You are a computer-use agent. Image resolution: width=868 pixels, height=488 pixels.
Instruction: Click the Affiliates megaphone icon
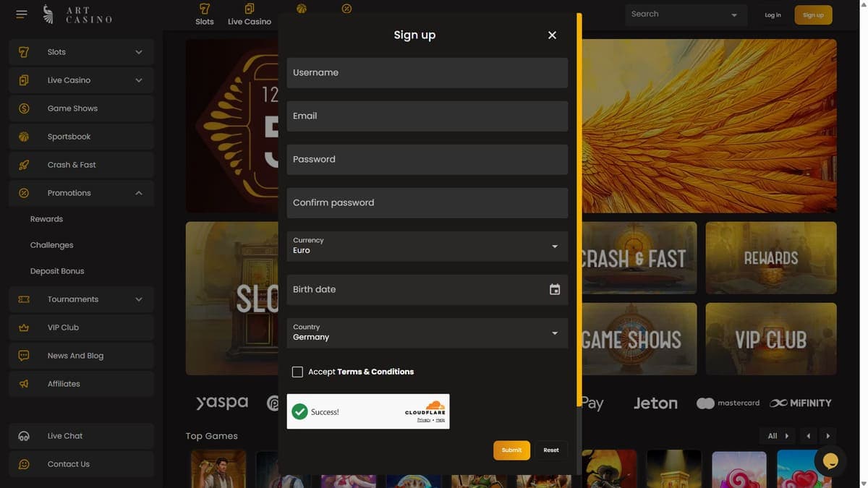click(24, 384)
